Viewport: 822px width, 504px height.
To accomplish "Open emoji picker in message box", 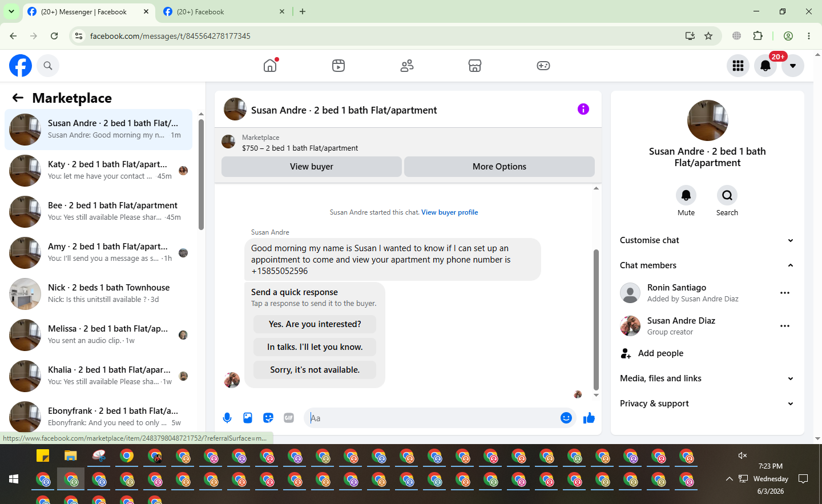I will coord(566,418).
